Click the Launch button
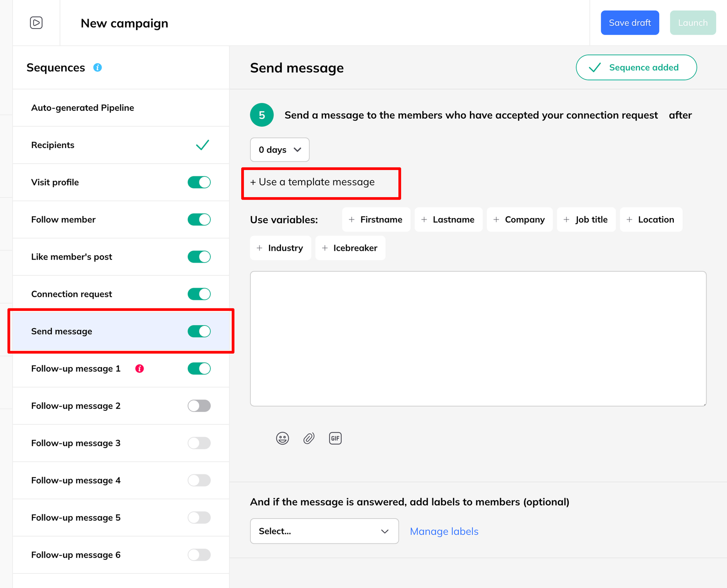Viewport: 727px width, 588px height. pyautogui.click(x=693, y=23)
